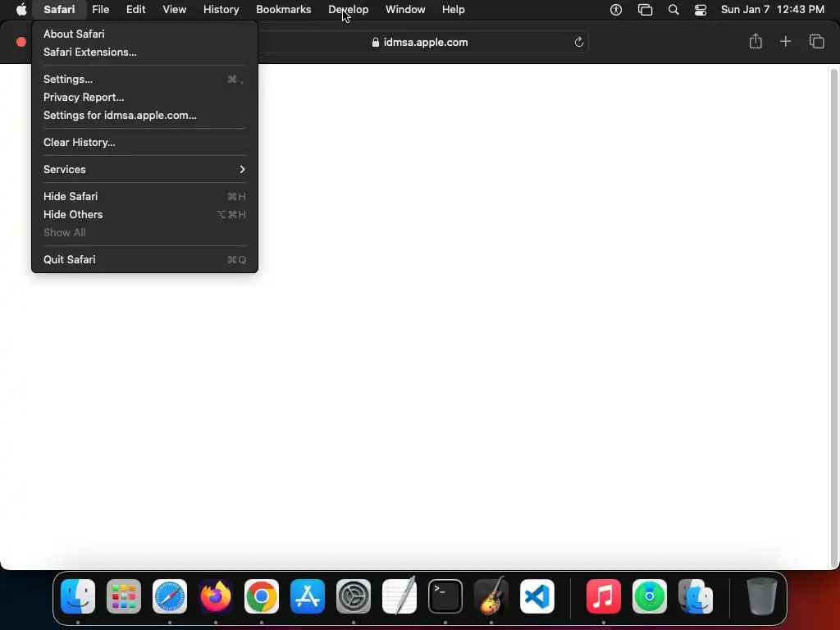The width and height of the screenshot is (840, 630).
Task: Open App Store from the Dock
Action: [x=308, y=596]
